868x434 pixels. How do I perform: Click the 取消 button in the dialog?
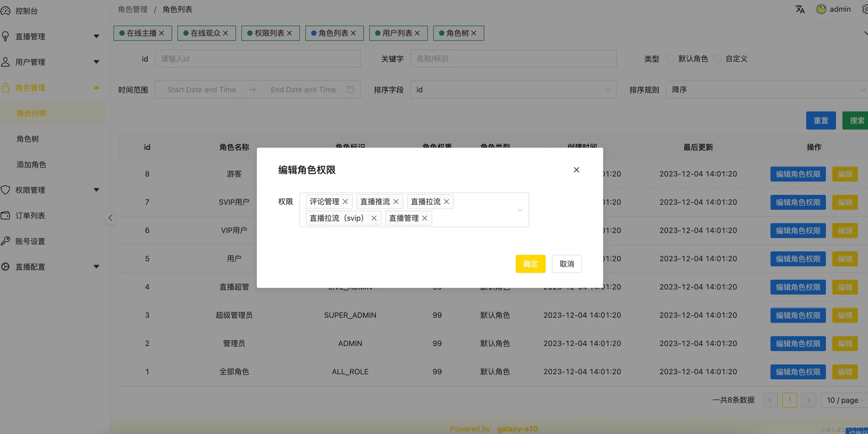point(567,264)
